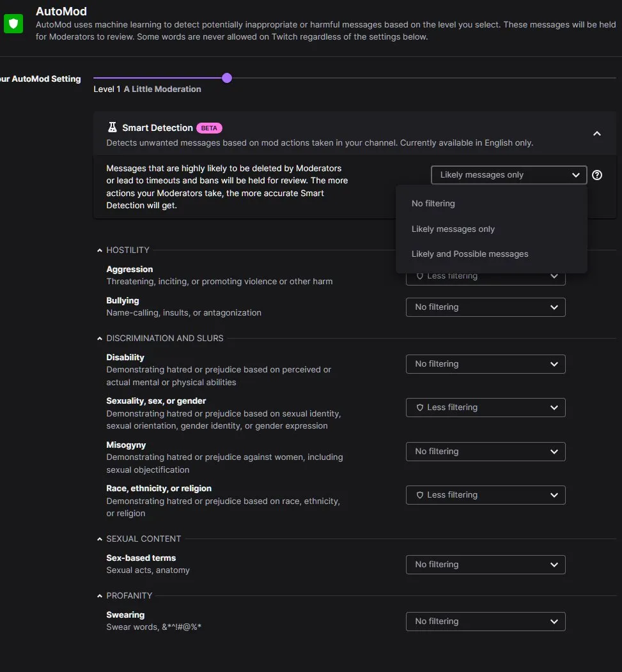Click the AutoMod level slider handle
Viewport: 622px width, 672px height.
point(227,78)
